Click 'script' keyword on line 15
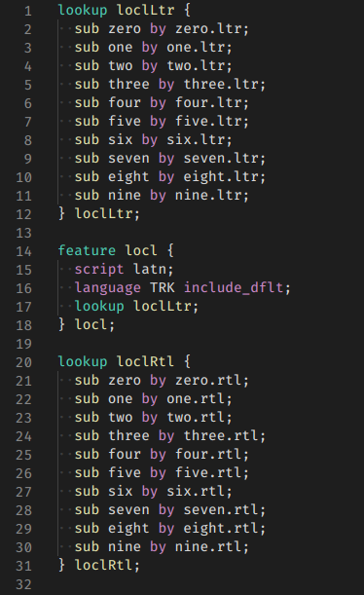This screenshot has width=364, height=595. (99, 270)
